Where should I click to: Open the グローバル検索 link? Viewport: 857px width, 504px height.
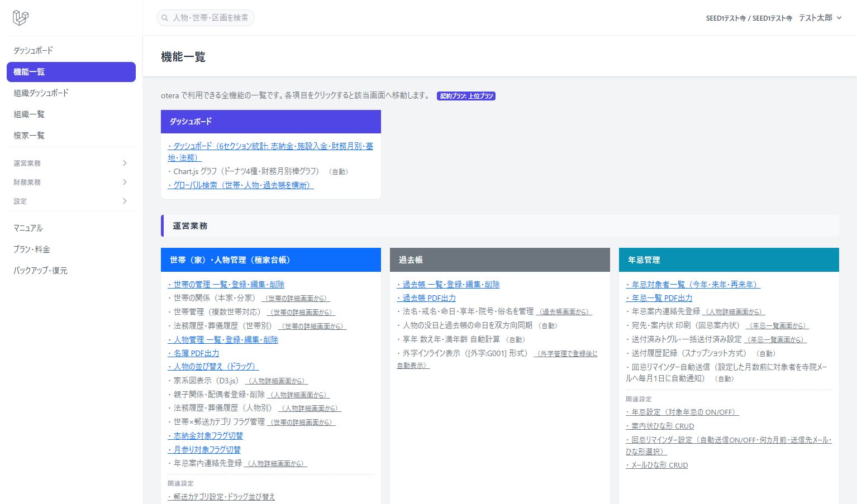[241, 185]
